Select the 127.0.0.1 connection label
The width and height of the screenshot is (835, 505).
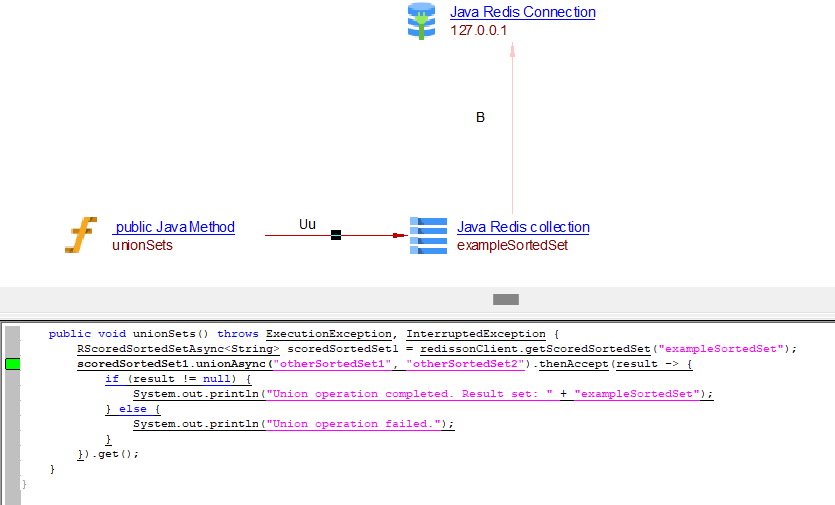[478, 30]
